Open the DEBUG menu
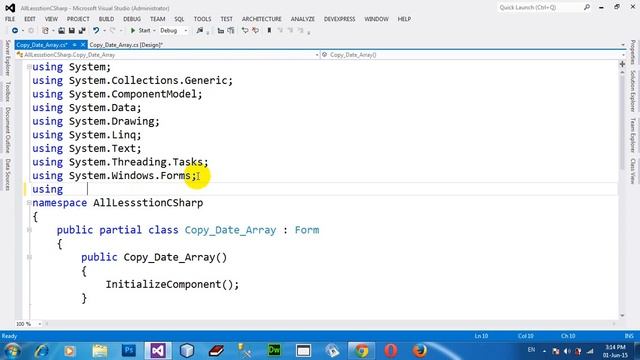Screen dimensions: 640x360 [132, 19]
